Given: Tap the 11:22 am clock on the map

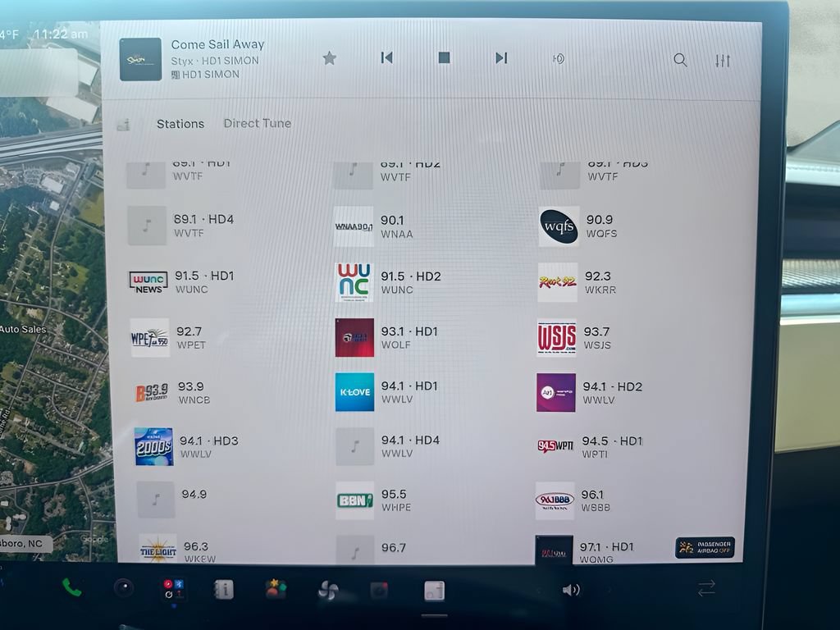Looking at the screenshot, I should click(60, 34).
